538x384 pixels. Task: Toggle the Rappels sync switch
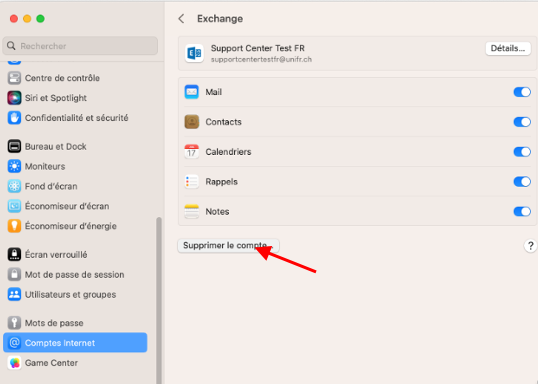522,182
